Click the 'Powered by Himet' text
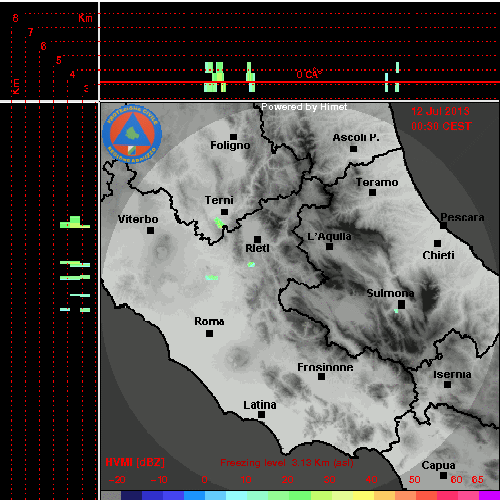 pos(304,107)
